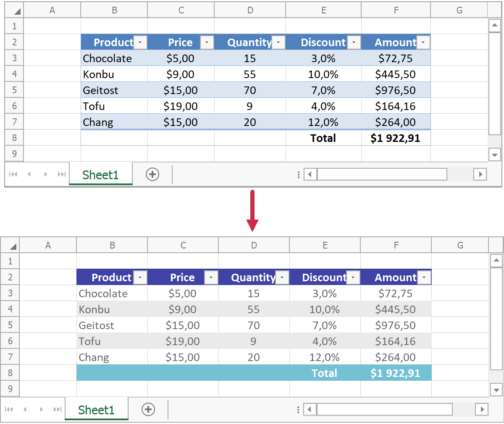The width and height of the screenshot is (504, 424).
Task: Click the horizontal scrollbar thumb in the upper spreadsheet
Action: tap(382, 174)
